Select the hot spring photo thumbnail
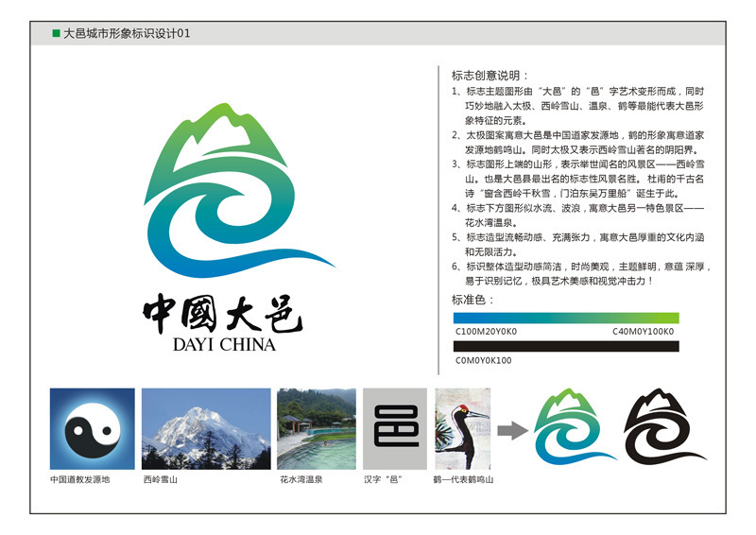The width and height of the screenshot is (756, 535). 317,428
